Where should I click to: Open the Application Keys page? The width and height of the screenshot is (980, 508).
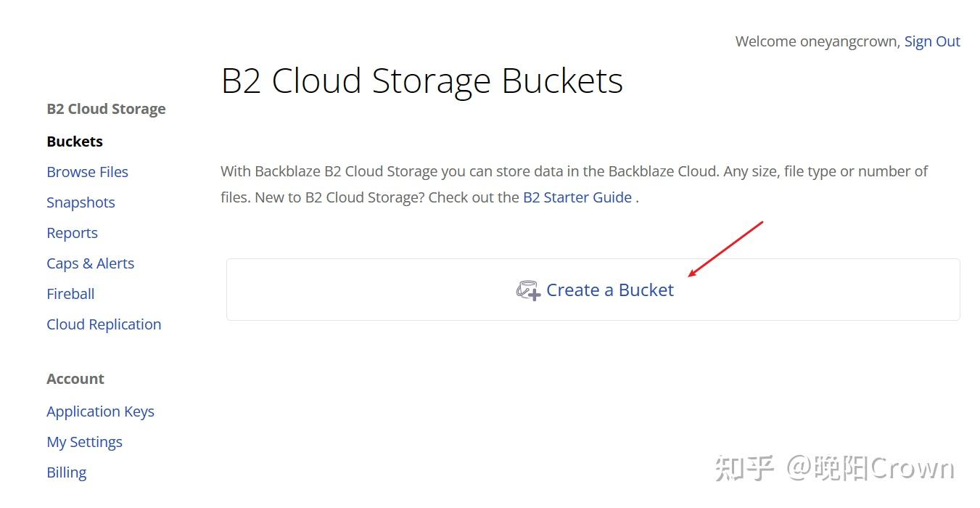[x=100, y=411]
